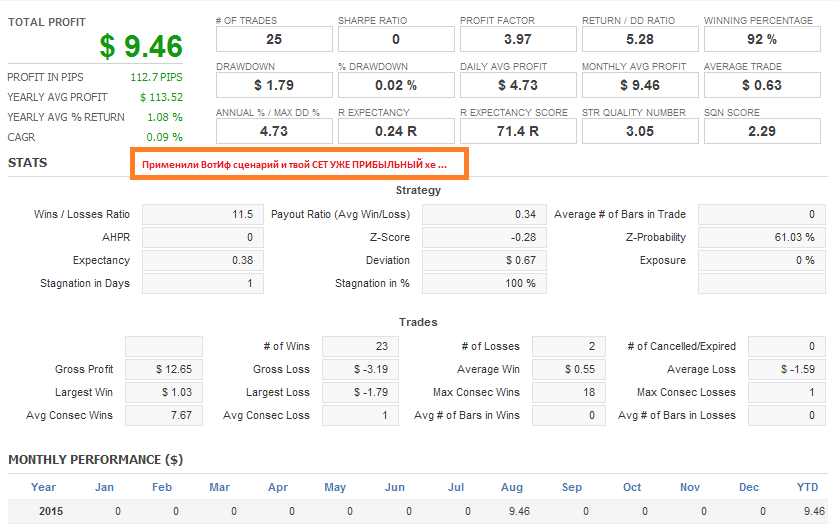Click the Profit Factor value 3.97
This screenshot has width=838, height=530.
point(518,40)
